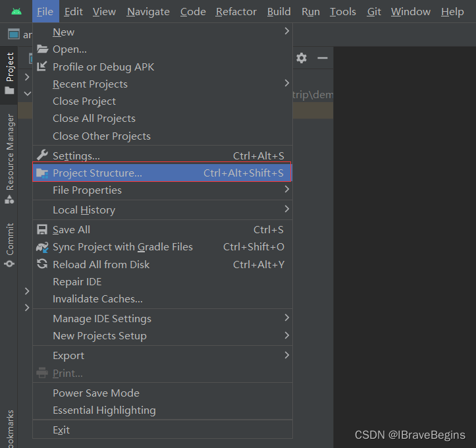The image size is (476, 448).
Task: Click Close Project
Action: click(x=163, y=101)
